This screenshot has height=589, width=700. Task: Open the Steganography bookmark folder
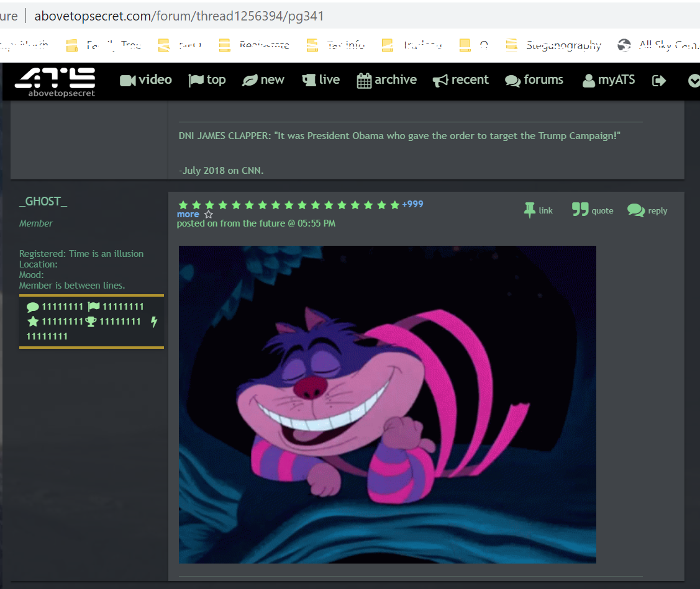[x=553, y=45]
